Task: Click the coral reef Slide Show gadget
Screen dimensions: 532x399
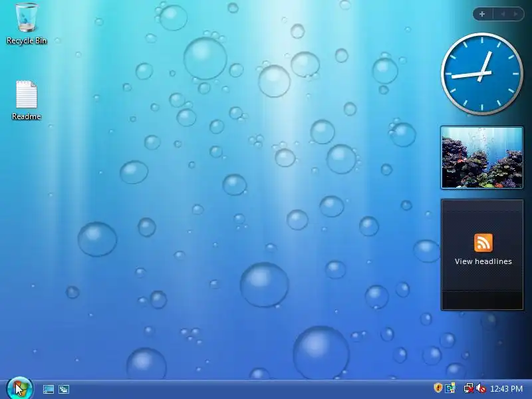Action: tap(481, 158)
